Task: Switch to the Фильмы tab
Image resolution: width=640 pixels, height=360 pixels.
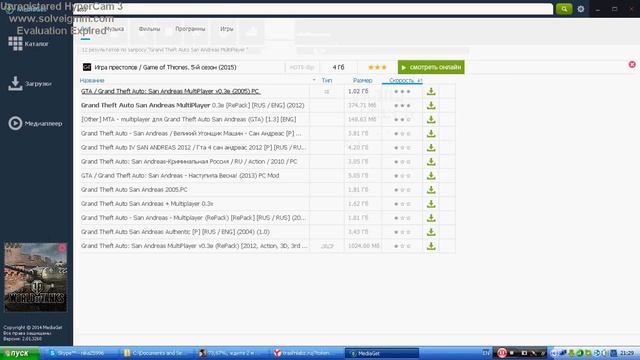Action: 149,29
